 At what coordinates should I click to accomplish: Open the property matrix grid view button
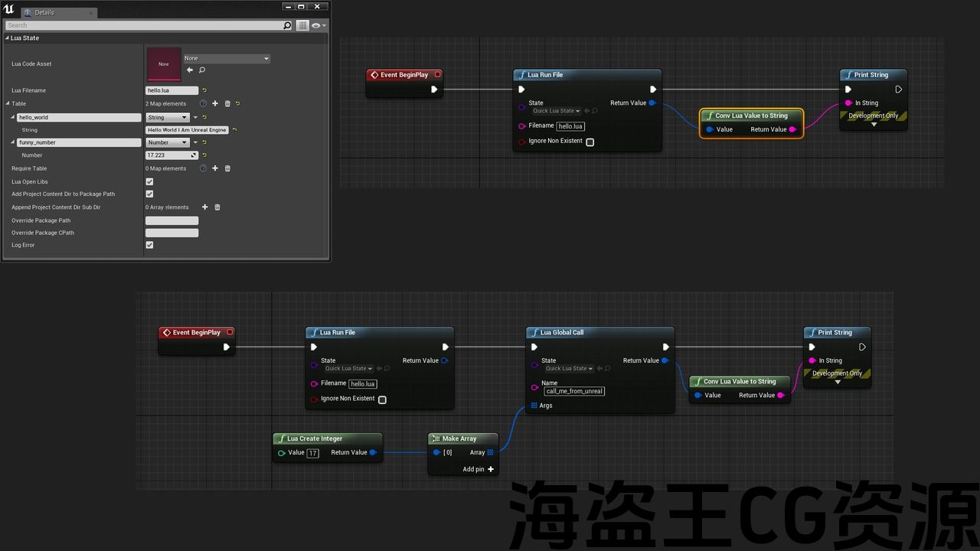click(302, 25)
